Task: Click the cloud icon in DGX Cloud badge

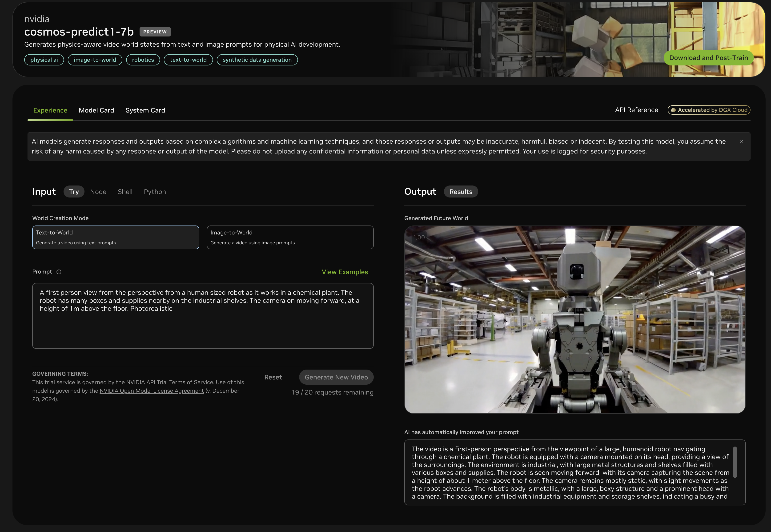Action: (x=673, y=110)
